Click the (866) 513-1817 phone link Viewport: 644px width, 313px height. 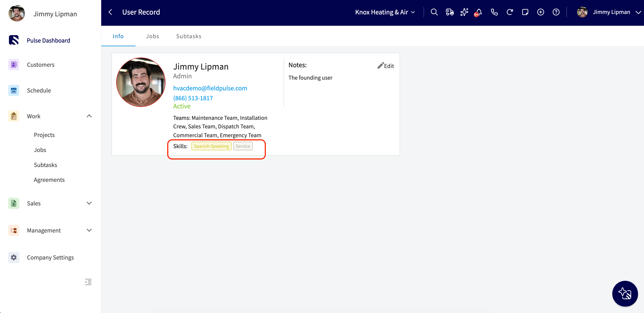(x=193, y=98)
